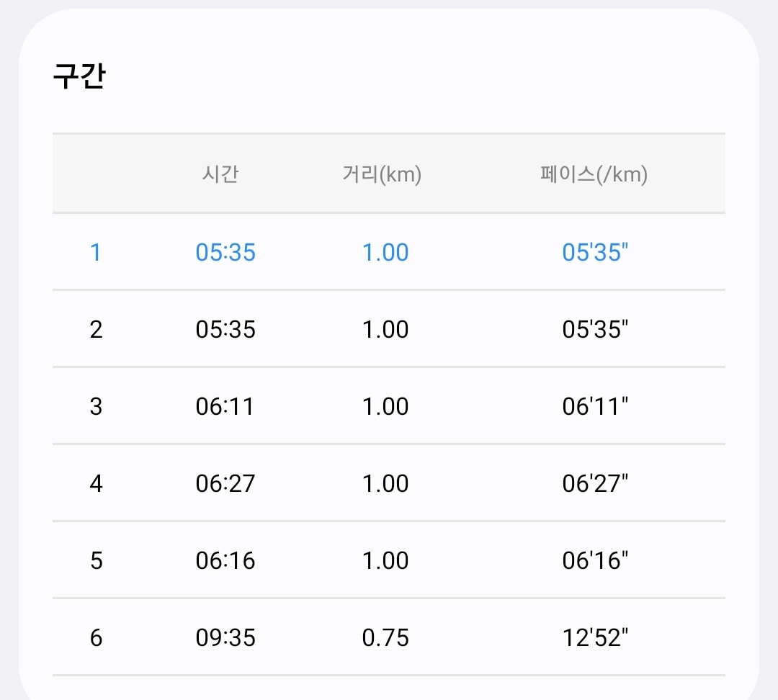Tap the black 05:35 time in lap 2
Image resolution: width=778 pixels, height=700 pixels.
225,330
